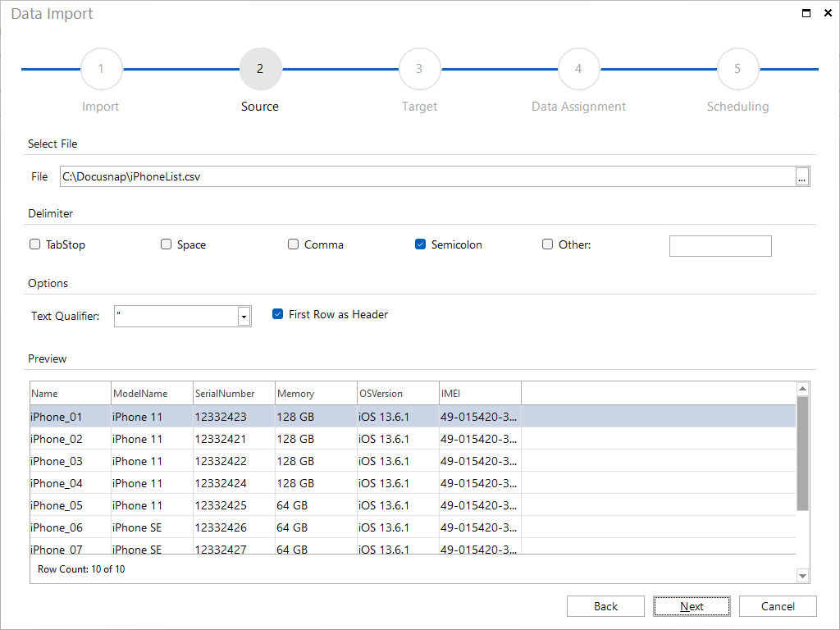This screenshot has height=630, width=840.
Task: Enable the Space delimiter checkbox
Action: tap(166, 244)
